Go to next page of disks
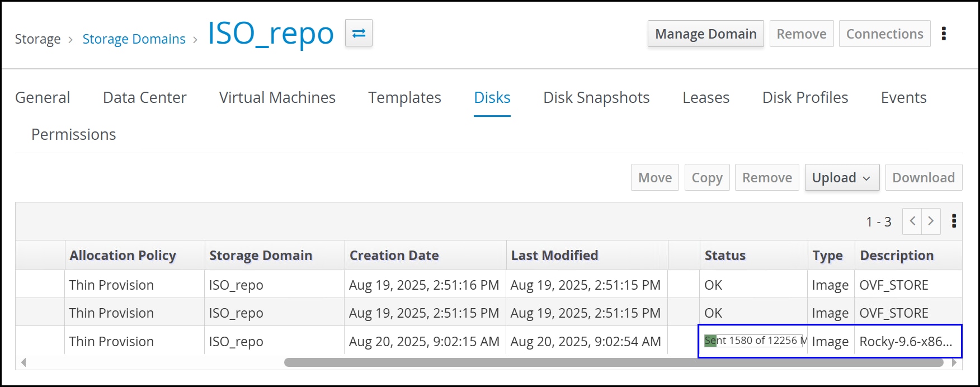 point(931,221)
